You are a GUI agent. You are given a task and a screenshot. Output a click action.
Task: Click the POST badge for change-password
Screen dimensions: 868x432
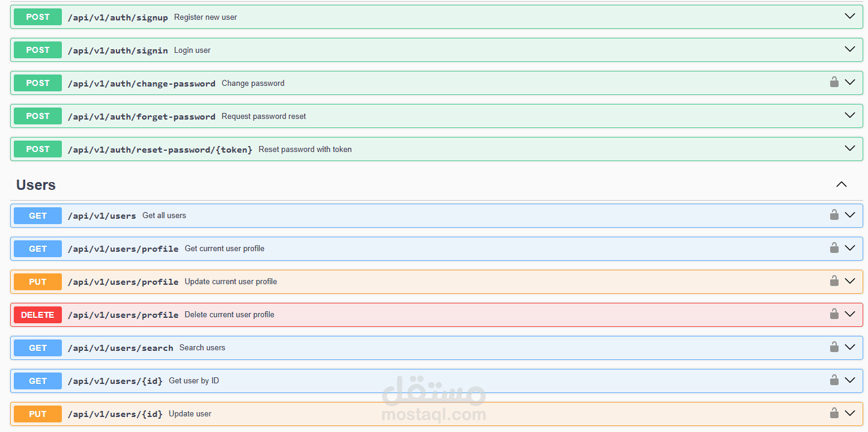click(38, 83)
